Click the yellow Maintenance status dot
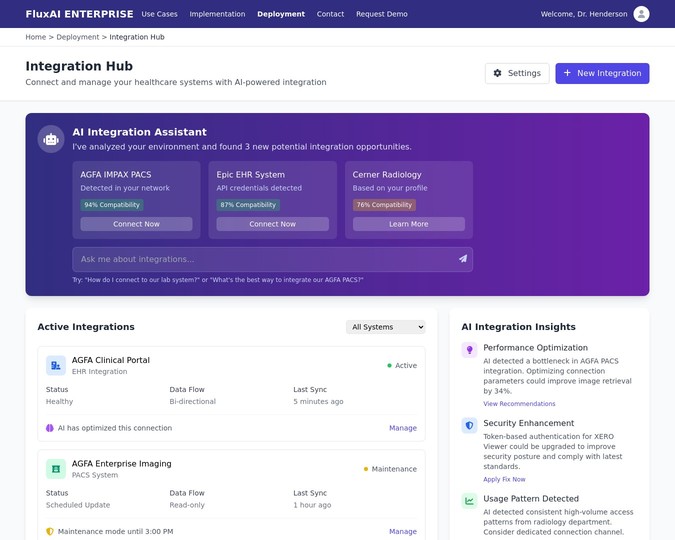 [x=366, y=469]
